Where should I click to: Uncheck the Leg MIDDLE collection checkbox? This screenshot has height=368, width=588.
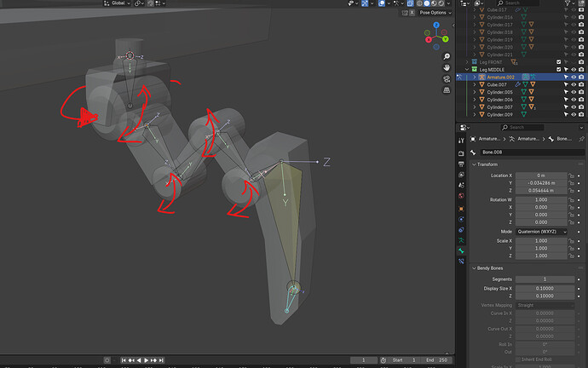pos(559,70)
